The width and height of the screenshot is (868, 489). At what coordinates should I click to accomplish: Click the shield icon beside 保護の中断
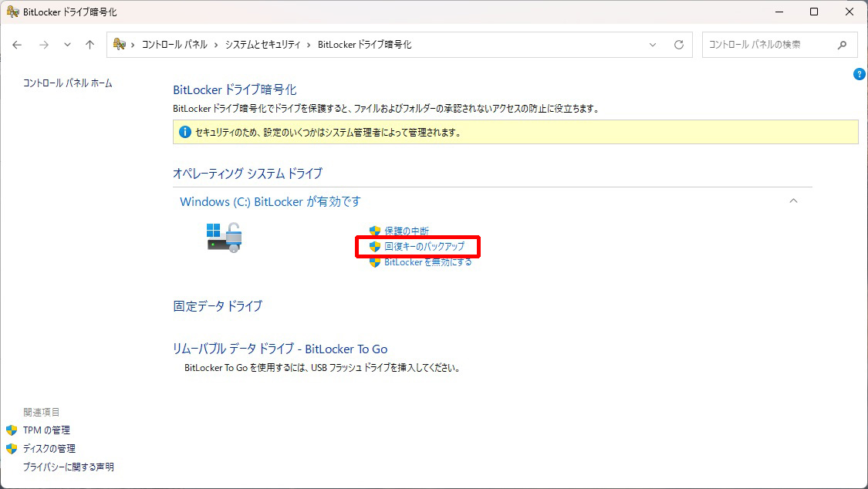click(375, 231)
